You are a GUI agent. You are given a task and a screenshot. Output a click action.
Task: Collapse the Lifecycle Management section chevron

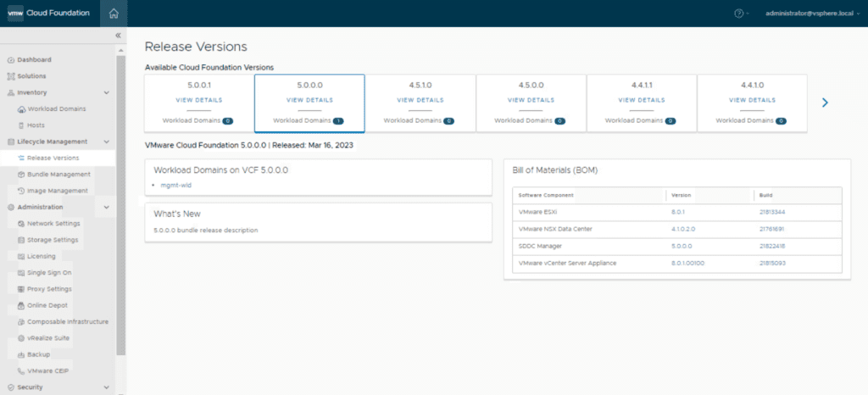click(107, 142)
